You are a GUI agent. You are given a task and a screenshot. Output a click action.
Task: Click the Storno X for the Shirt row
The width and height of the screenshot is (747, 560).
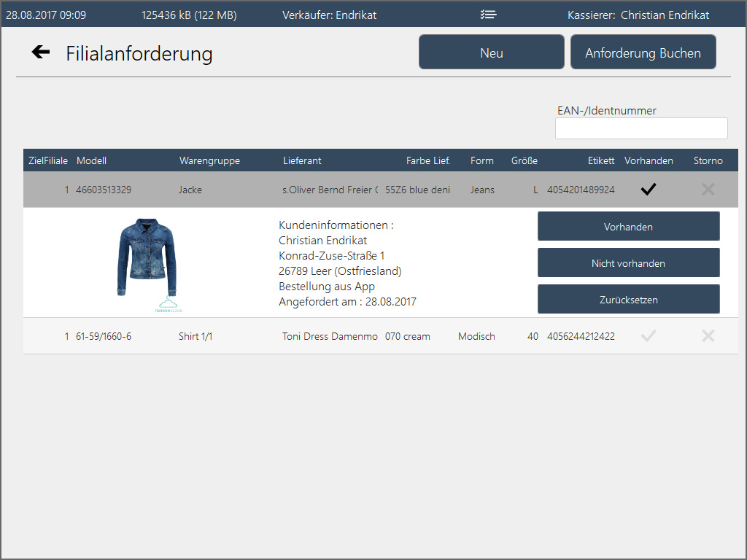[x=708, y=336]
